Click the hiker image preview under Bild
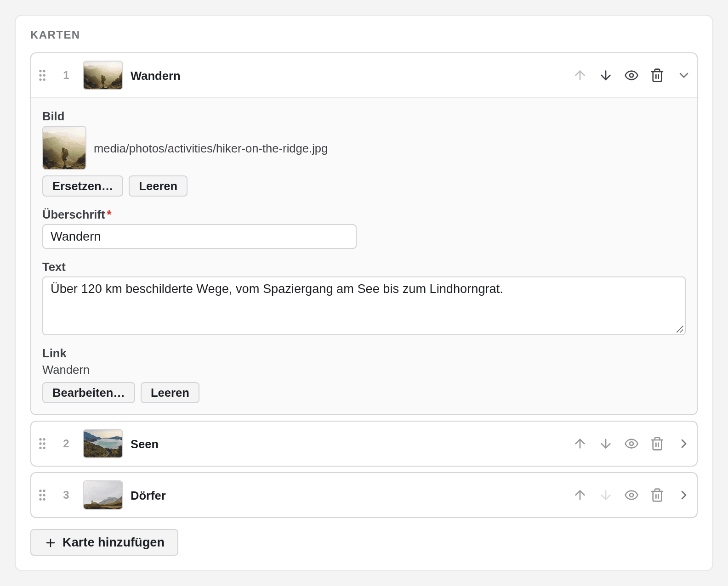The image size is (728, 586). 64,148
